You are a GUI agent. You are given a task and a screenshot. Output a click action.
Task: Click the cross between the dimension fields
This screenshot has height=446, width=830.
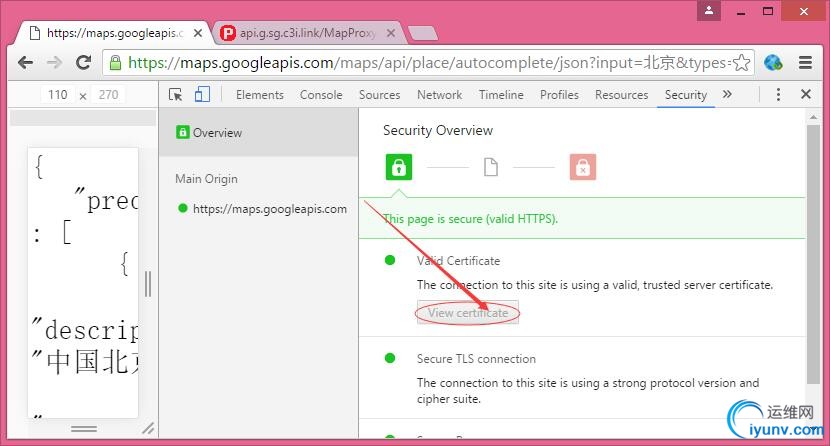coord(83,96)
